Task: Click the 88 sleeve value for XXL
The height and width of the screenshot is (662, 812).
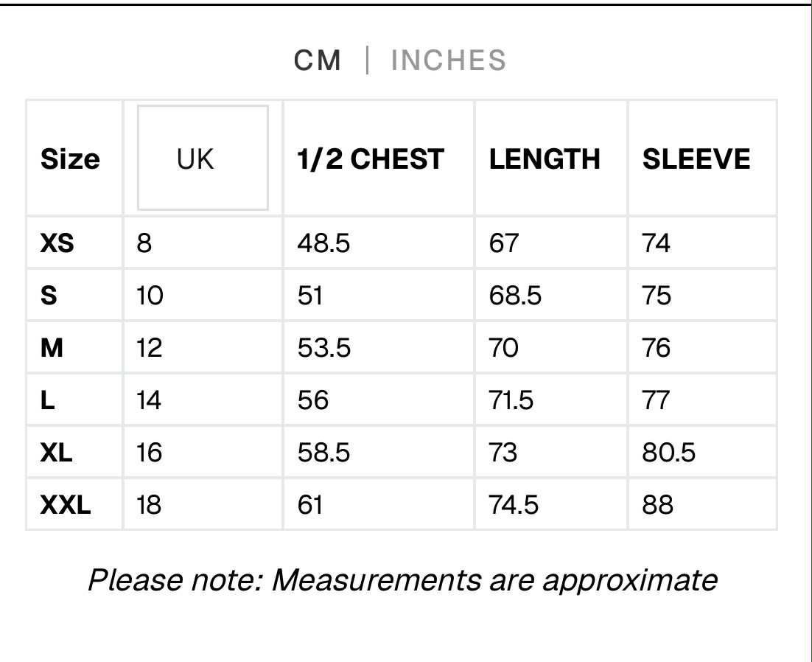Action: click(x=657, y=504)
